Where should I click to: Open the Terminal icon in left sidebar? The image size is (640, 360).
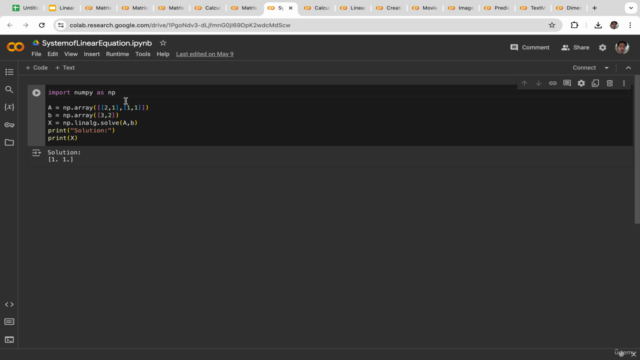click(x=9, y=340)
